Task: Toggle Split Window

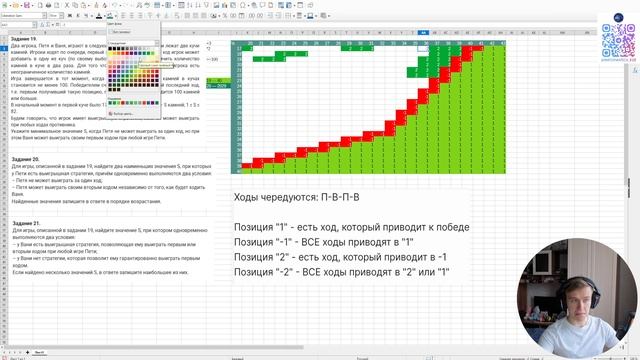Action: (300, 5)
